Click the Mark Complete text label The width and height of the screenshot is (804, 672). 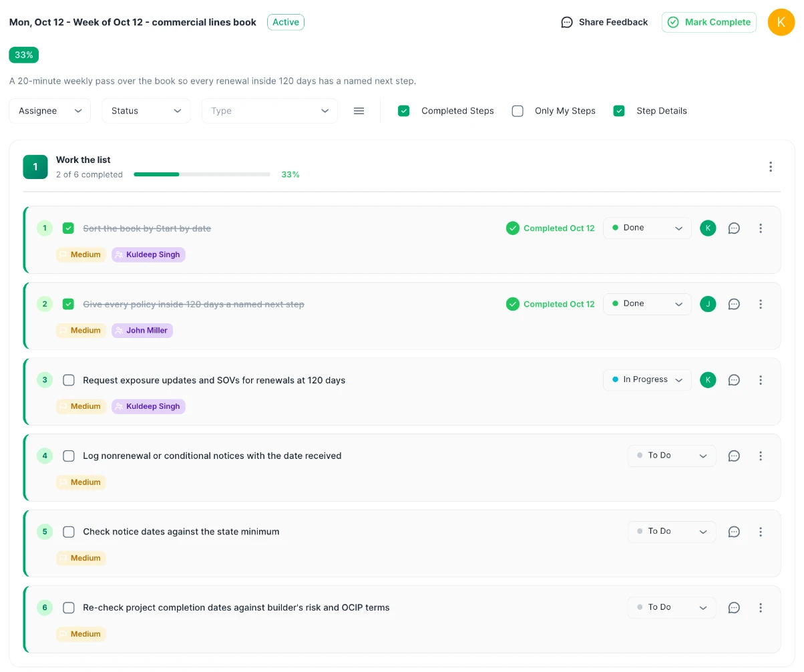718,22
